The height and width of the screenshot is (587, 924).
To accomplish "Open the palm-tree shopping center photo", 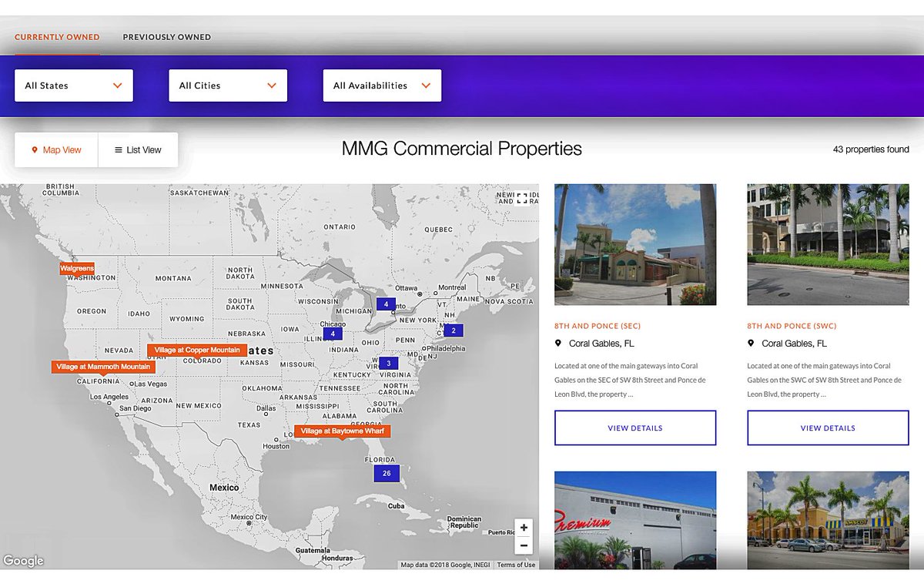I will click(828, 520).
